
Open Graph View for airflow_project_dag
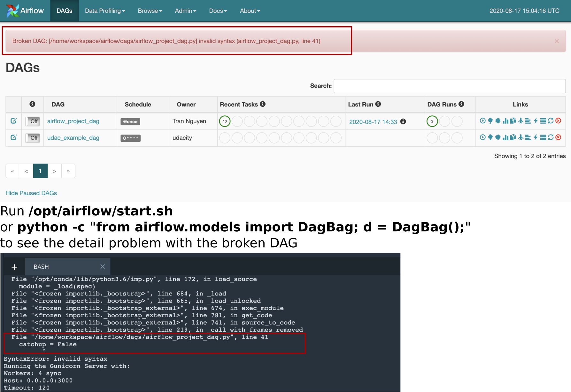coord(498,120)
